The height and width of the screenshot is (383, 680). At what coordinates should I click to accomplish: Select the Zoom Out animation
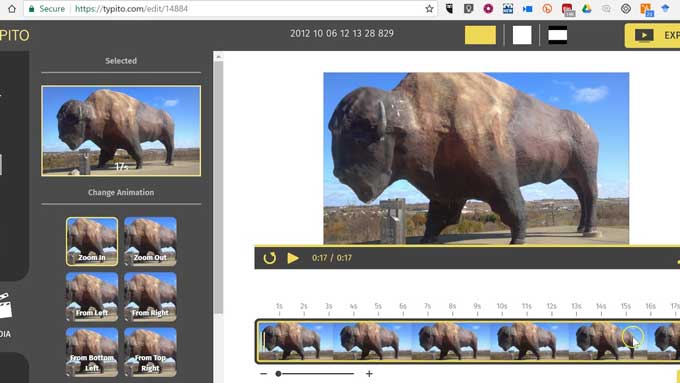[x=150, y=241]
